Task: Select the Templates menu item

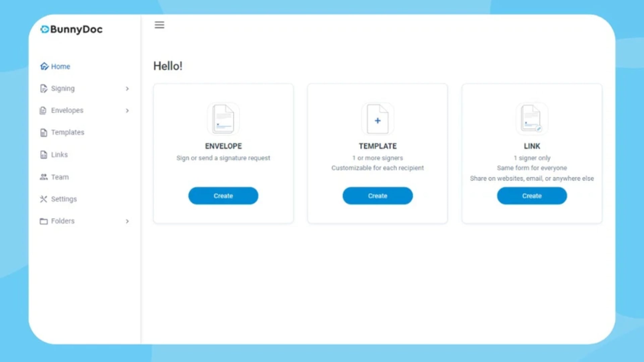Action: pyautogui.click(x=67, y=132)
